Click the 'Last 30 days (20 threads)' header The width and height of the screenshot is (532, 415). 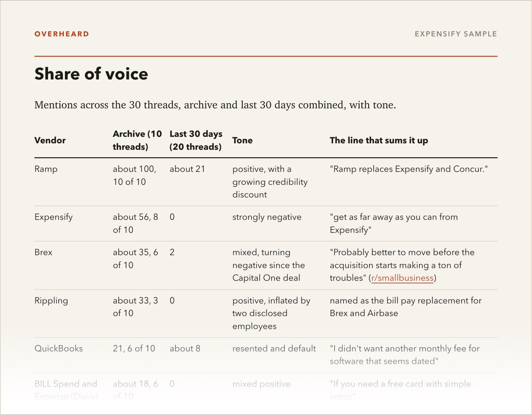(x=196, y=140)
